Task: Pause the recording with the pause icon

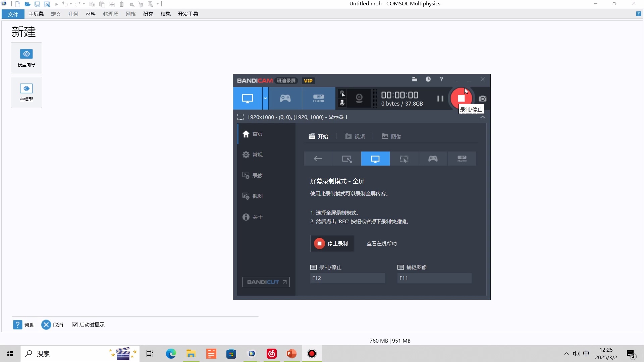Action: 440,98
